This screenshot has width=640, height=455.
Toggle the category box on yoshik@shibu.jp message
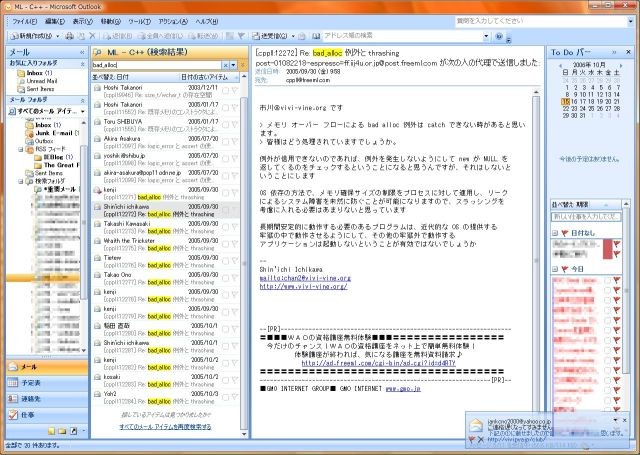pyautogui.click(x=225, y=159)
